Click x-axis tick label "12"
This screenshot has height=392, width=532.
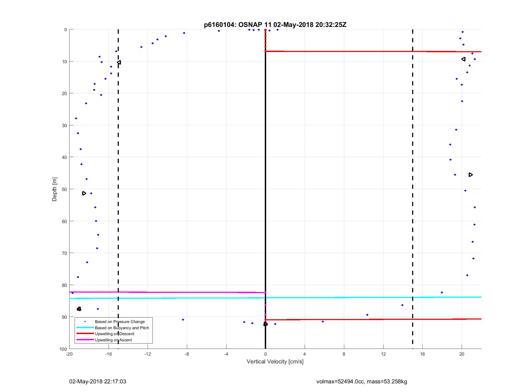383,354
